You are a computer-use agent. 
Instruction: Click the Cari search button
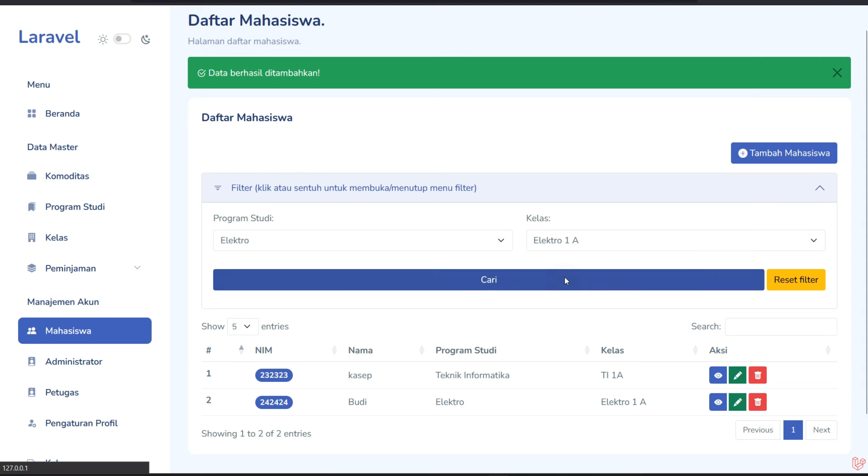488,280
